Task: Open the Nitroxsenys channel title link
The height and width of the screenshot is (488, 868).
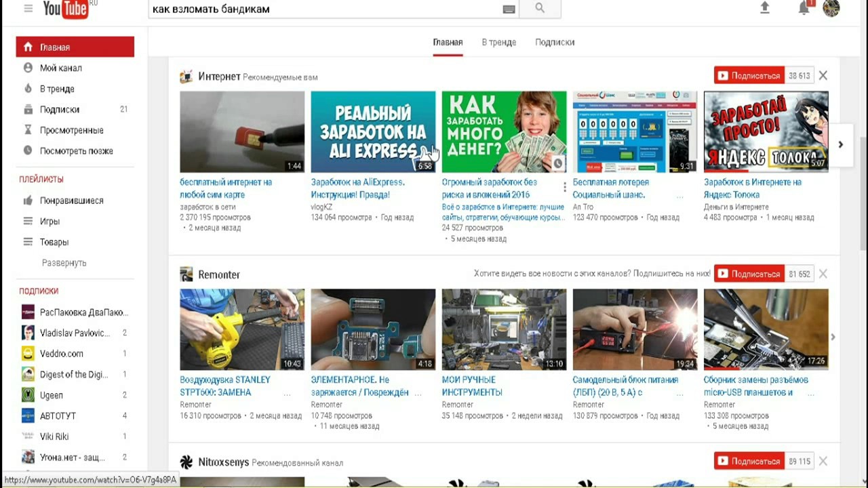Action: 222,462
